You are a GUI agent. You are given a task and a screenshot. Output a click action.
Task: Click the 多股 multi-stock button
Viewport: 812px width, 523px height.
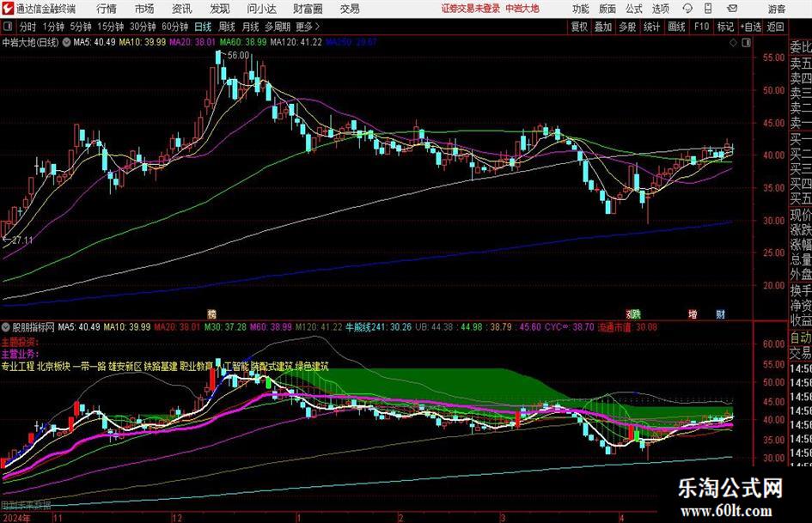pos(627,27)
